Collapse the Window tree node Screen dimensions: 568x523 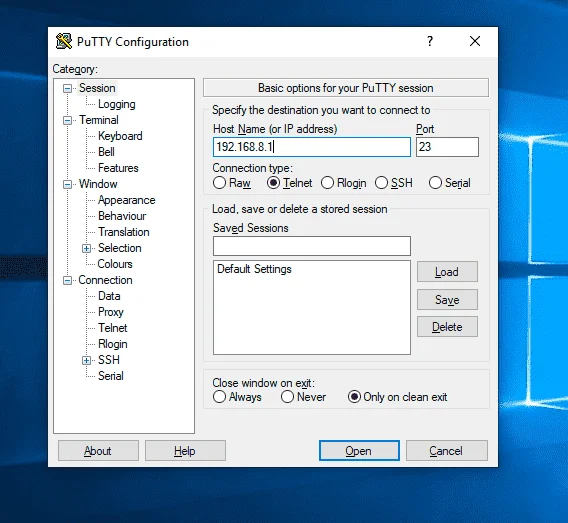[67, 184]
